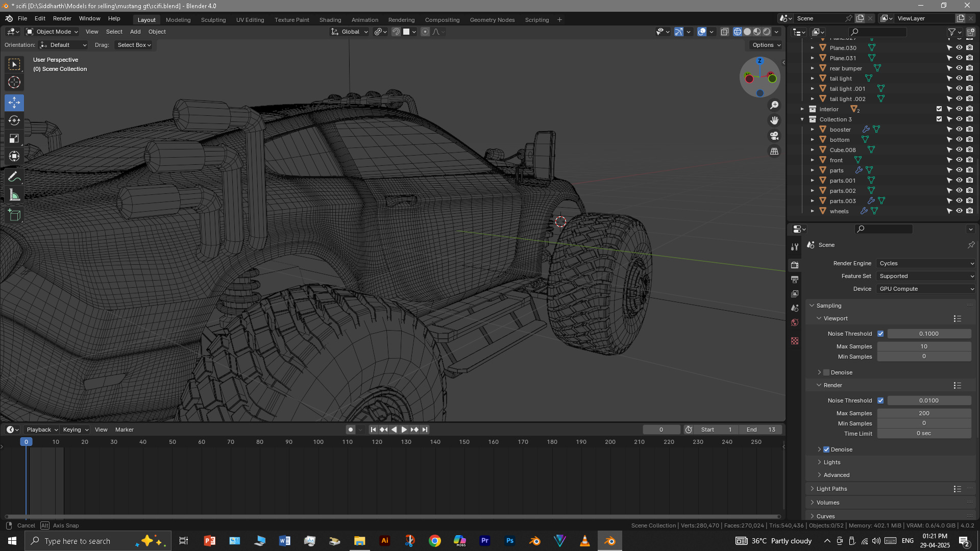Screen dimensions: 980x551
Task: Adjust render Max Samples field 200
Action: pyautogui.click(x=924, y=413)
